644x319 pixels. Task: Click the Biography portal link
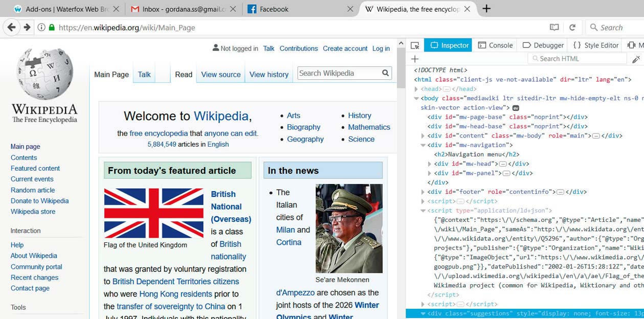[x=304, y=127]
